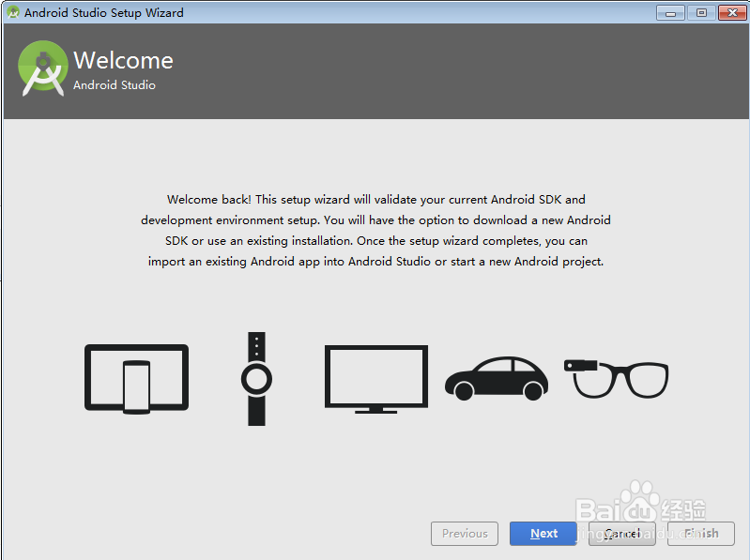The width and height of the screenshot is (750, 560).
Task: Click the line starting "import an existing Android app"
Action: 376,262
